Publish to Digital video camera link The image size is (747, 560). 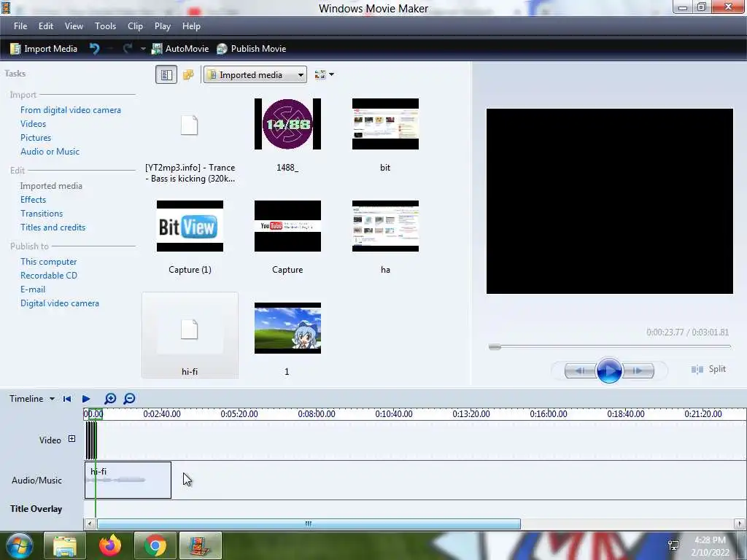pyautogui.click(x=60, y=303)
